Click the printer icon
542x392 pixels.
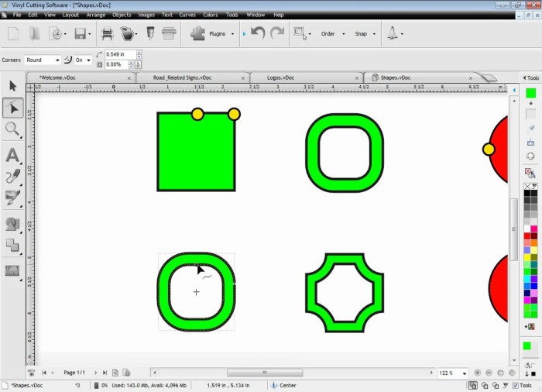click(107, 34)
